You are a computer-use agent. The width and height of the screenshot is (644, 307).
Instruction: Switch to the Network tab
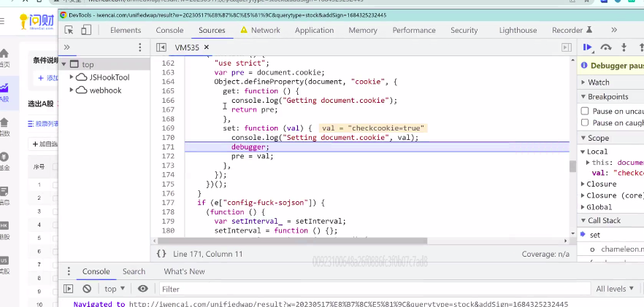(x=265, y=30)
